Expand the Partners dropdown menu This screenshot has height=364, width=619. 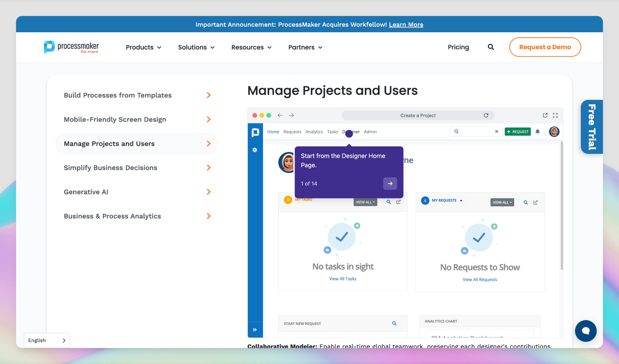[x=305, y=47]
